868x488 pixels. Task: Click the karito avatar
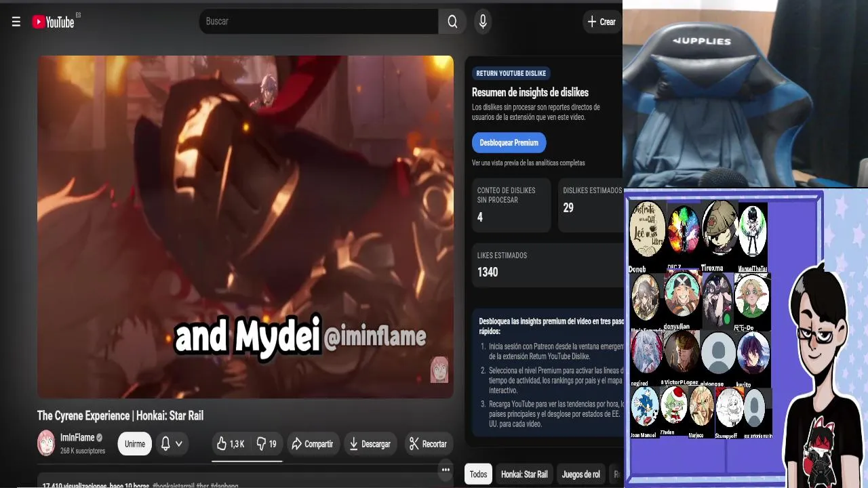tap(753, 352)
